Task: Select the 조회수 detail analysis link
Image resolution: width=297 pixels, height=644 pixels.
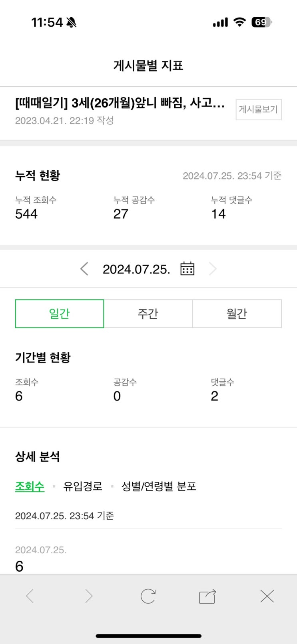Action: pyautogui.click(x=30, y=486)
